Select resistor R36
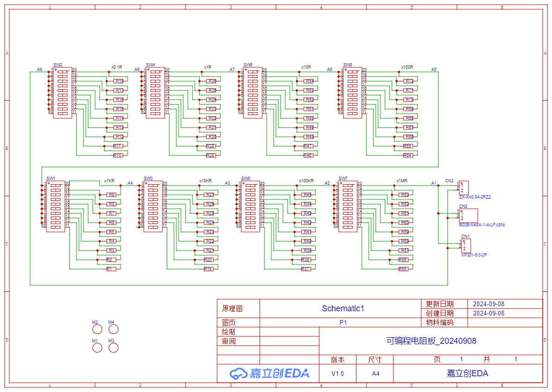This screenshot has height=392, width=552. coord(212,81)
